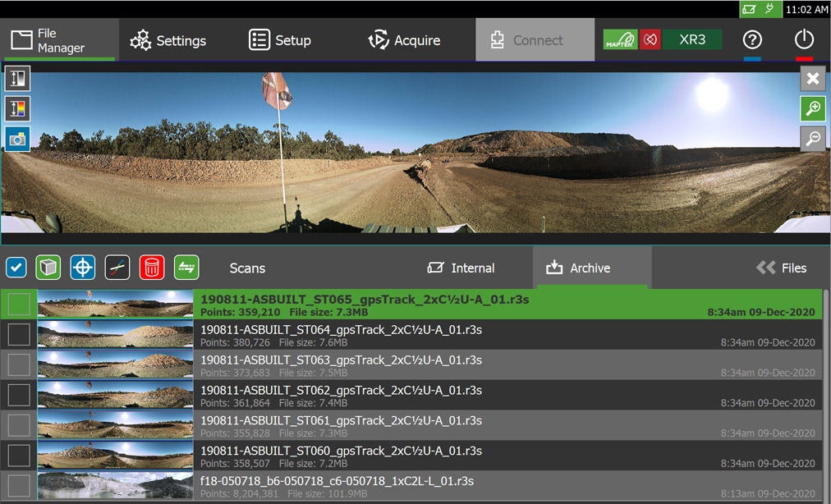Tick the checkbox for the ST060 scan
Image resolution: width=831 pixels, height=504 pixels.
[19, 456]
